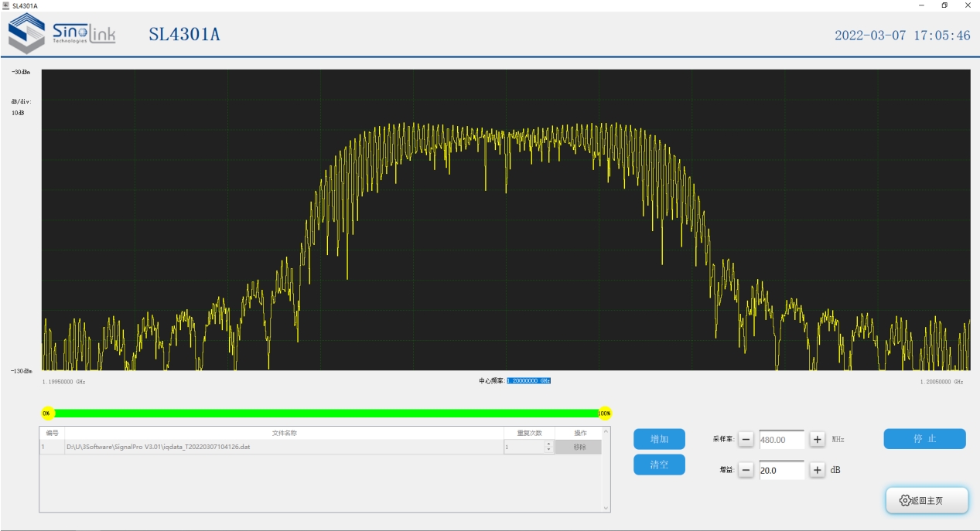Screen dimensions: 980x531
Task: Click the -30dBm top axis label
Action: (21, 72)
